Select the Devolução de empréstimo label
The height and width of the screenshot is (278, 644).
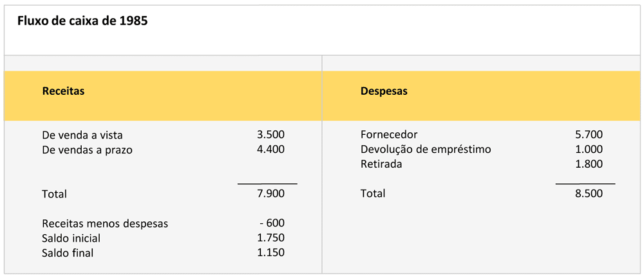pyautogui.click(x=426, y=150)
